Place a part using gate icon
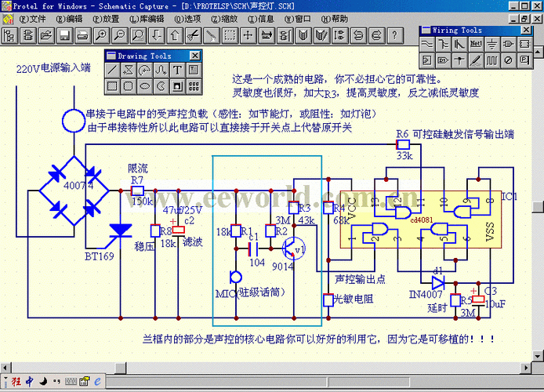The image size is (544, 392). point(509,45)
